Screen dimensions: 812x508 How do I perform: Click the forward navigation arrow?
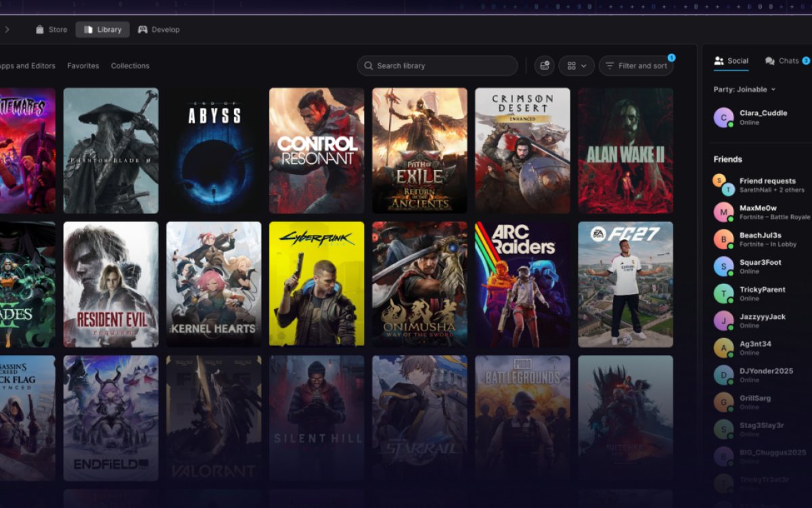pos(7,30)
